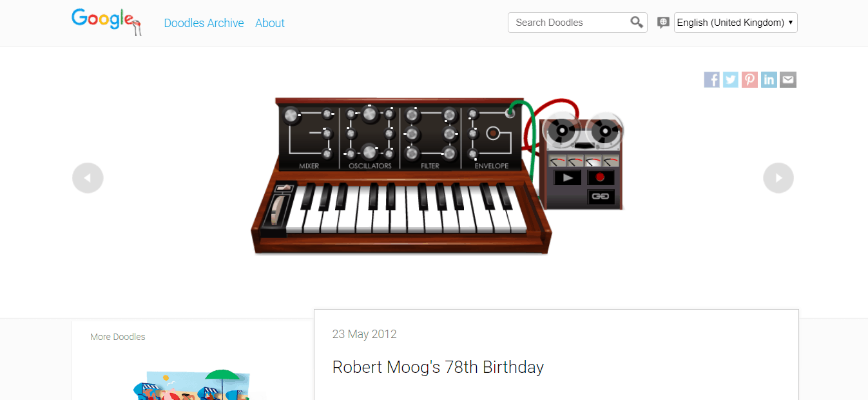Image resolution: width=868 pixels, height=400 pixels.
Task: Click inside the Search Doodles field
Action: pos(567,22)
